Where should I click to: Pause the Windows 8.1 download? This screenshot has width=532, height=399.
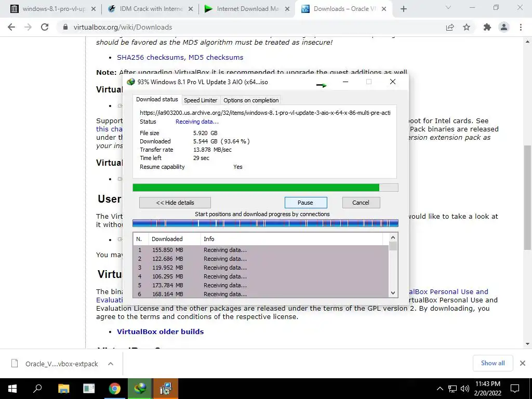[305, 203]
